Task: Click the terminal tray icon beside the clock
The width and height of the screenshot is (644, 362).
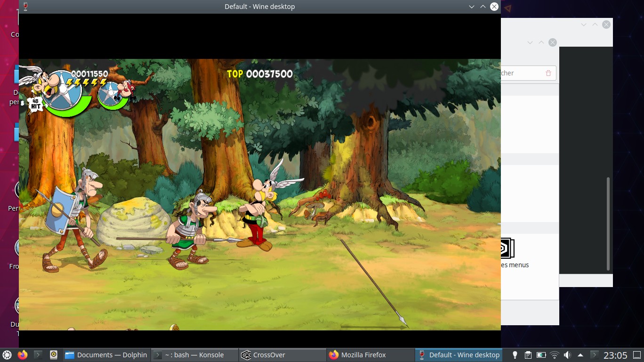Action: tap(595, 355)
